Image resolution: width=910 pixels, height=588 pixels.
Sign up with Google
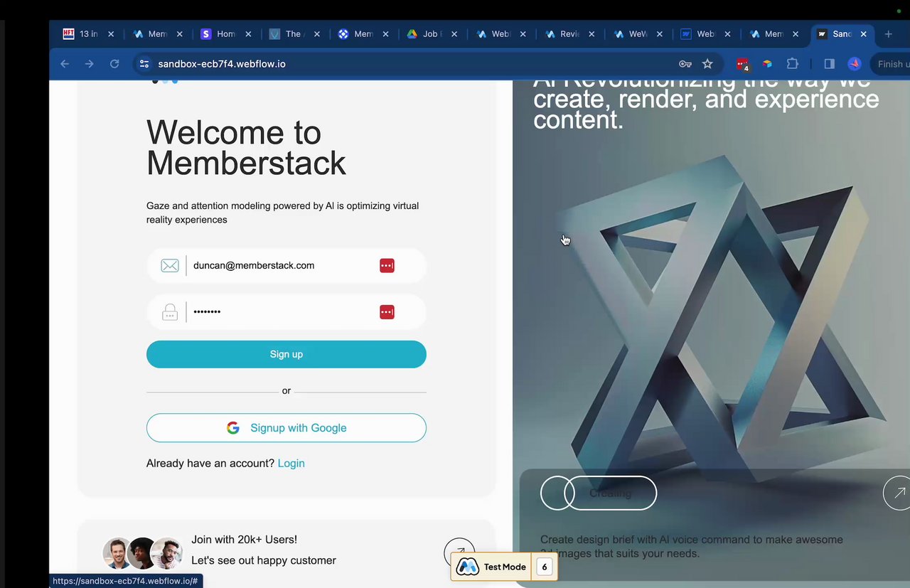click(x=287, y=428)
